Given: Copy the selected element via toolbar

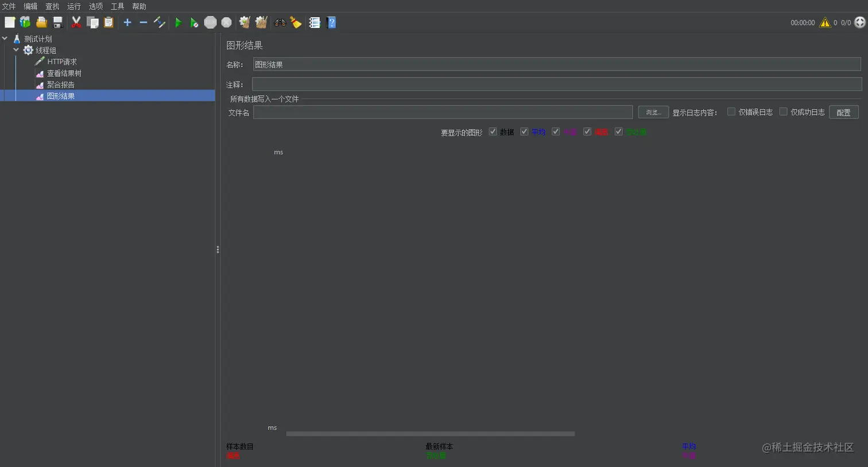Looking at the screenshot, I should (x=92, y=22).
